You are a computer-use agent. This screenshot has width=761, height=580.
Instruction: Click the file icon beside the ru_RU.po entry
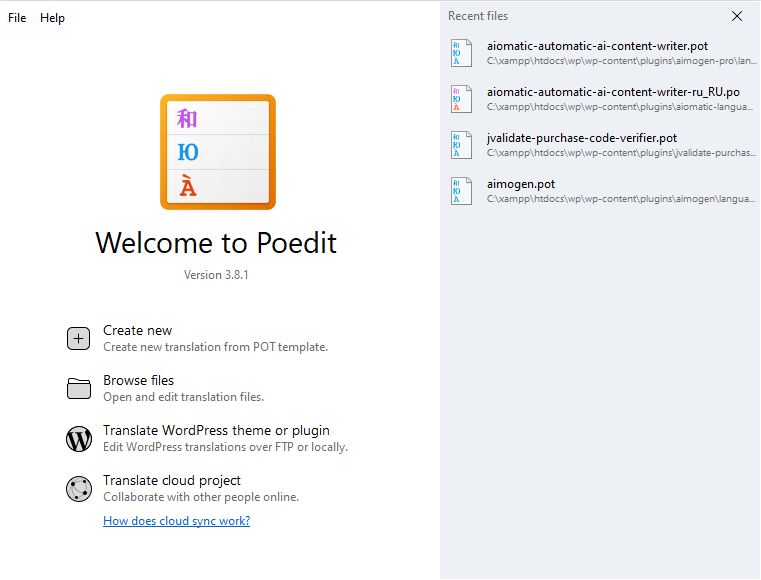click(462, 99)
